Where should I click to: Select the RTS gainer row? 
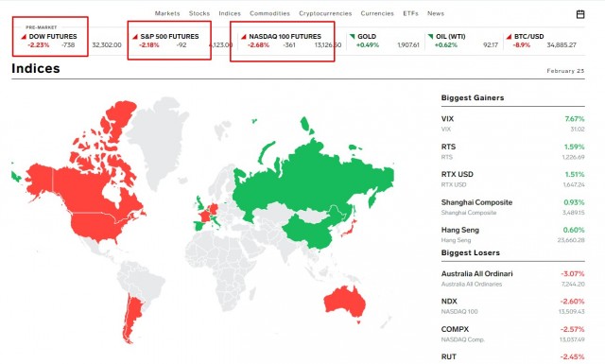pyautogui.click(x=512, y=151)
